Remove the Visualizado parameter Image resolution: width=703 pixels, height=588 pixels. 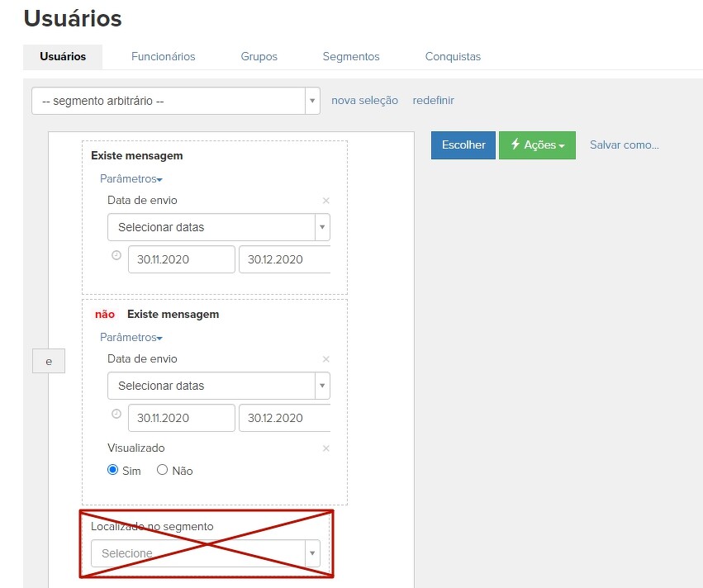325,448
